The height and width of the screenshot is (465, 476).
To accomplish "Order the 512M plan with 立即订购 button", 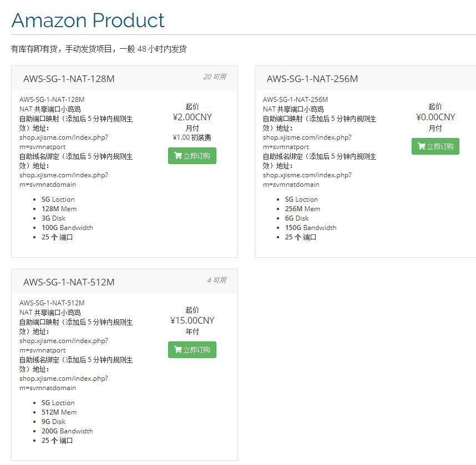I will click(x=192, y=350).
